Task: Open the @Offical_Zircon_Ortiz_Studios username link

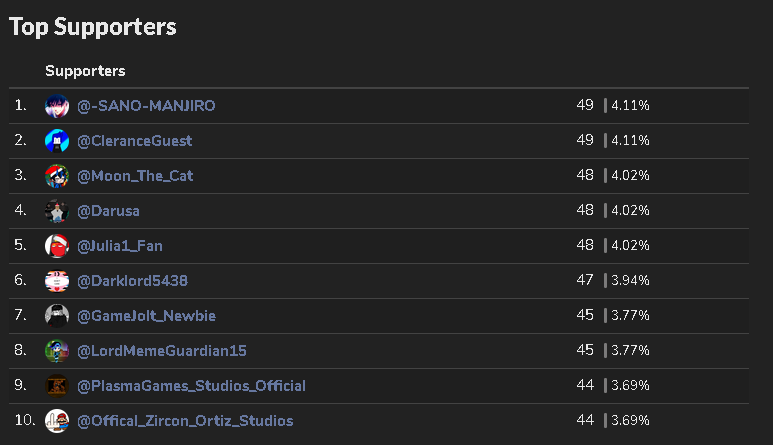Action: coord(185,421)
